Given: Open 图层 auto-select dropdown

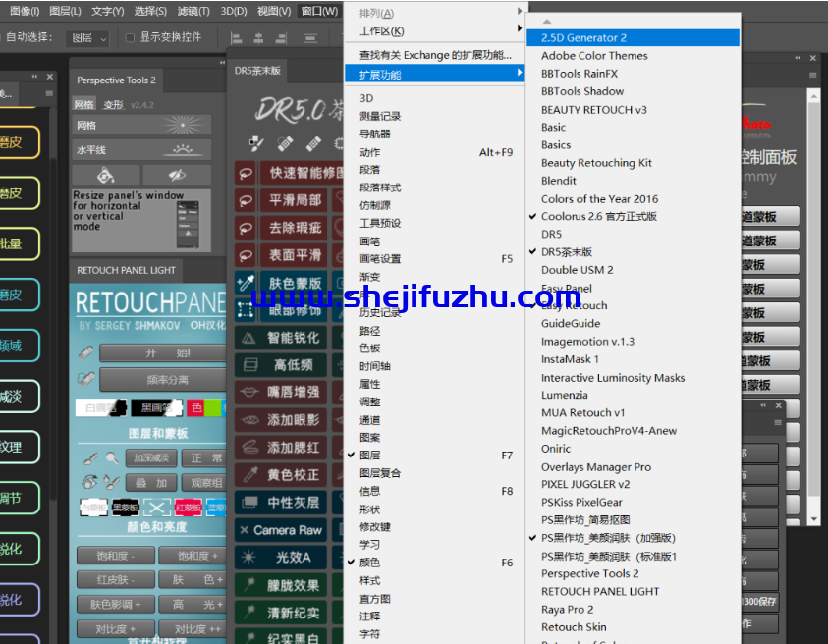Looking at the screenshot, I should click(88, 38).
